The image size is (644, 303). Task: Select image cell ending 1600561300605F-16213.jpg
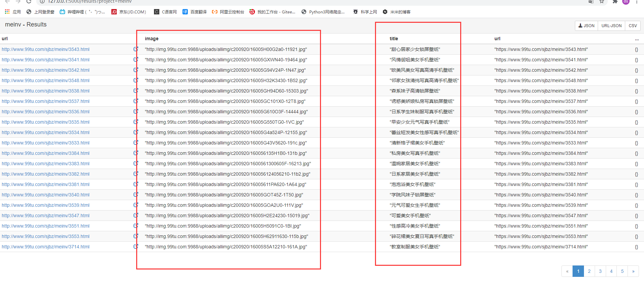tap(228, 164)
